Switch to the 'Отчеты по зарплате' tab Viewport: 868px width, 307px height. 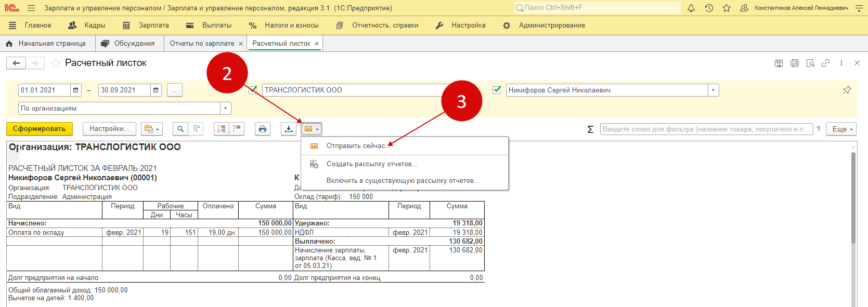[202, 44]
